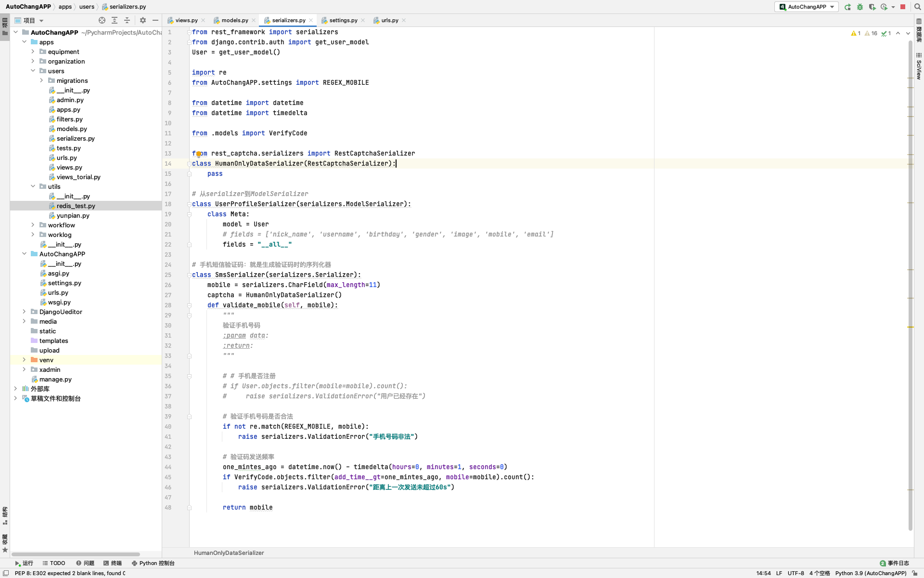Screen dimensions: 924x578
Task: Click the LF line separator status item
Action: (x=779, y=573)
